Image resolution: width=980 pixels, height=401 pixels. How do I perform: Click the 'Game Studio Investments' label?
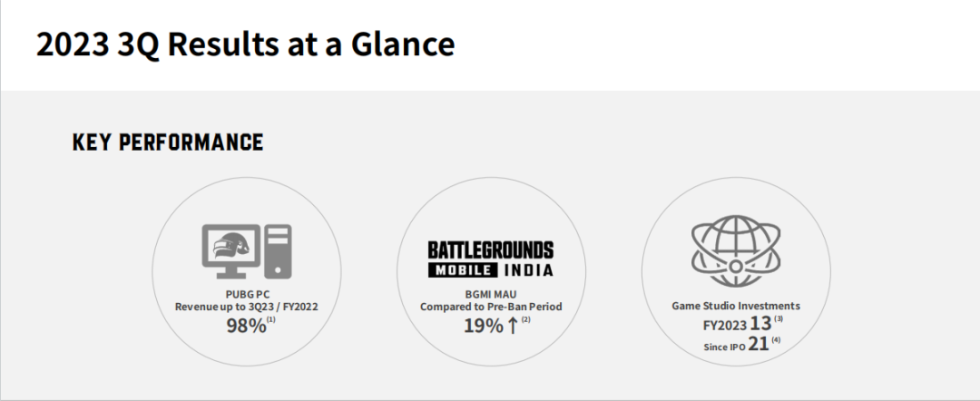735,307
